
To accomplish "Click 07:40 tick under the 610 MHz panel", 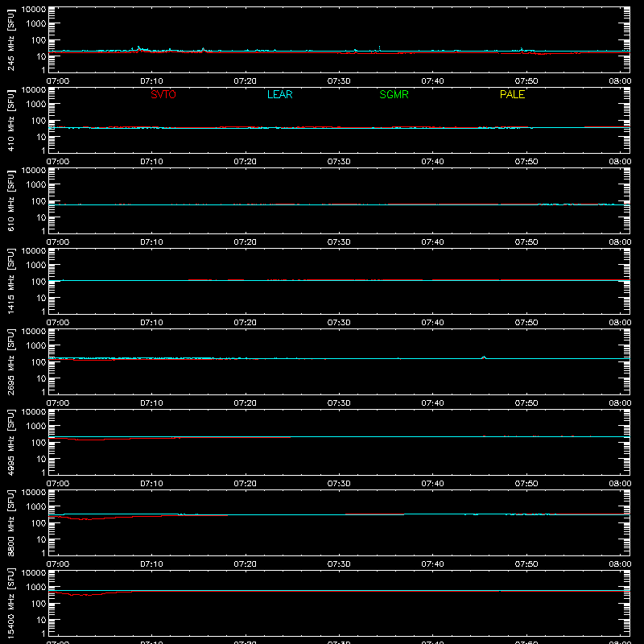I will click(x=432, y=242).
